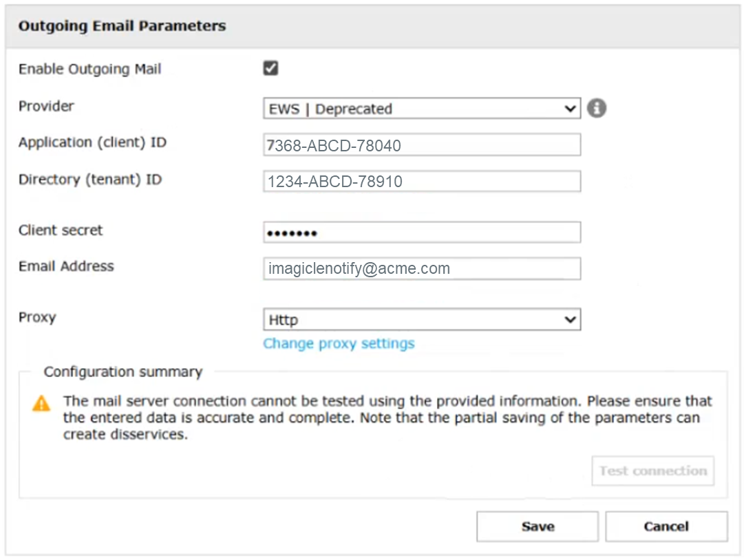
Task: Click the Email Address label text
Action: click(x=66, y=266)
